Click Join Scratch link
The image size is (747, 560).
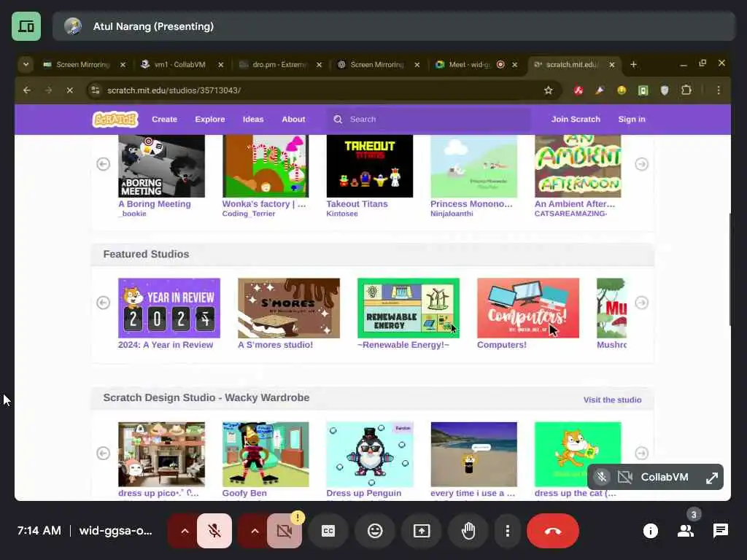point(576,119)
